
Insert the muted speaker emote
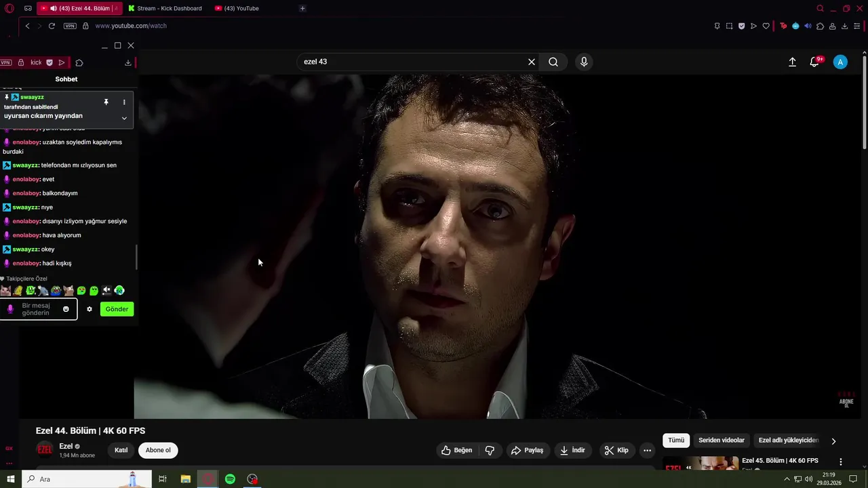click(x=106, y=291)
